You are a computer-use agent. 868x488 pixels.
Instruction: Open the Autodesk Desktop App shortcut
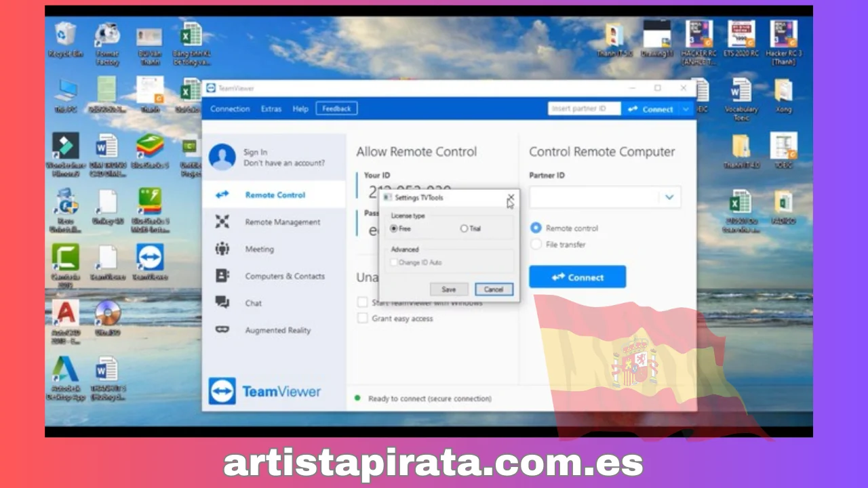point(66,378)
